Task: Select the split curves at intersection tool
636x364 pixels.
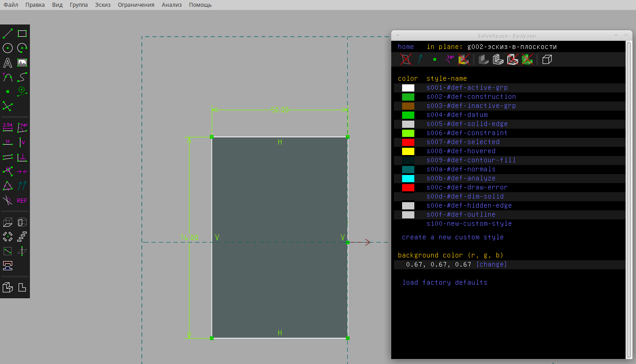Action: (x=8, y=106)
